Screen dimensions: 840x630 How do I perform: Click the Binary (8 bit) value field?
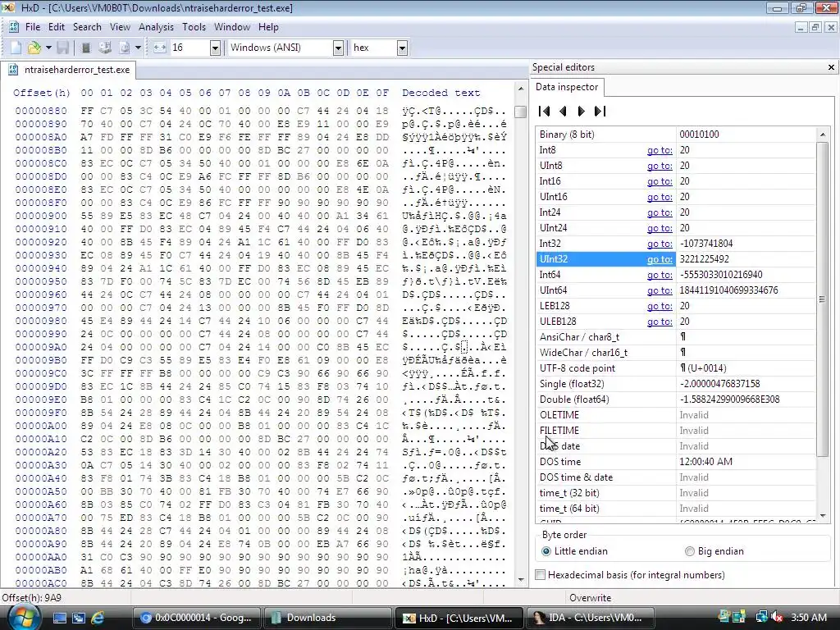click(x=746, y=135)
